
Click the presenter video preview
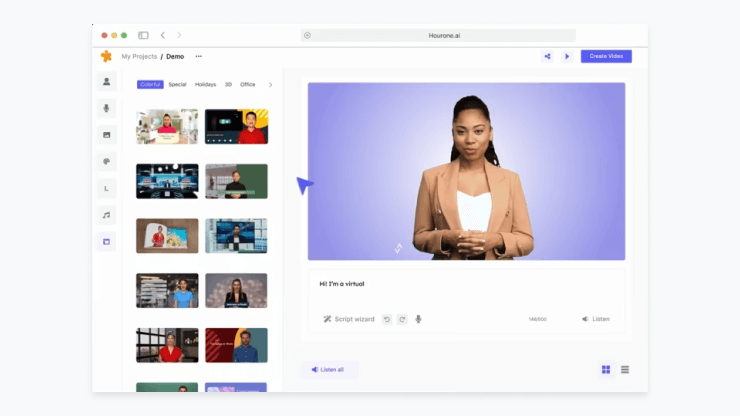[x=466, y=171]
